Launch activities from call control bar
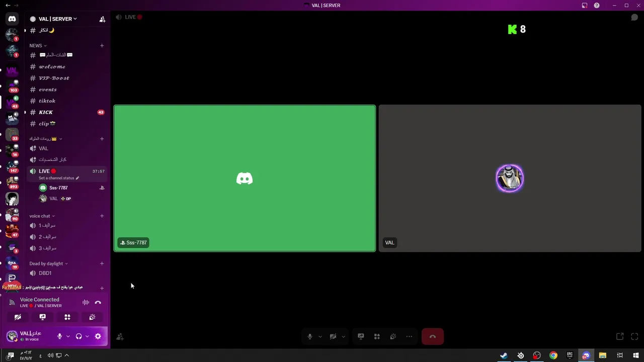Screen dimensions: 644x362 377,336
